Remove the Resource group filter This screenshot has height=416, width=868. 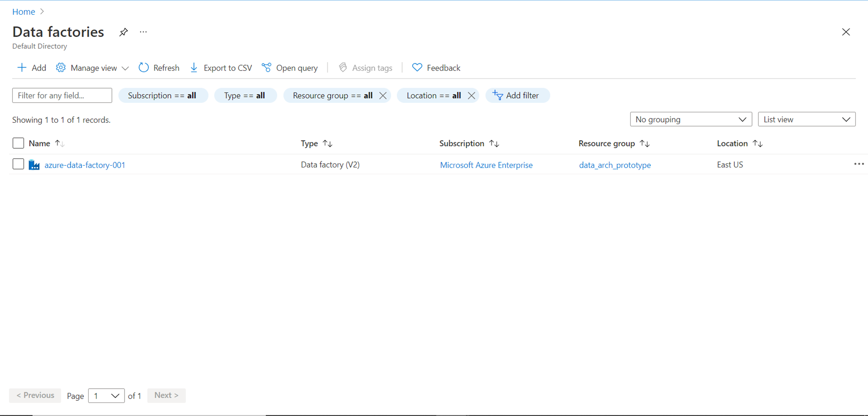[383, 95]
